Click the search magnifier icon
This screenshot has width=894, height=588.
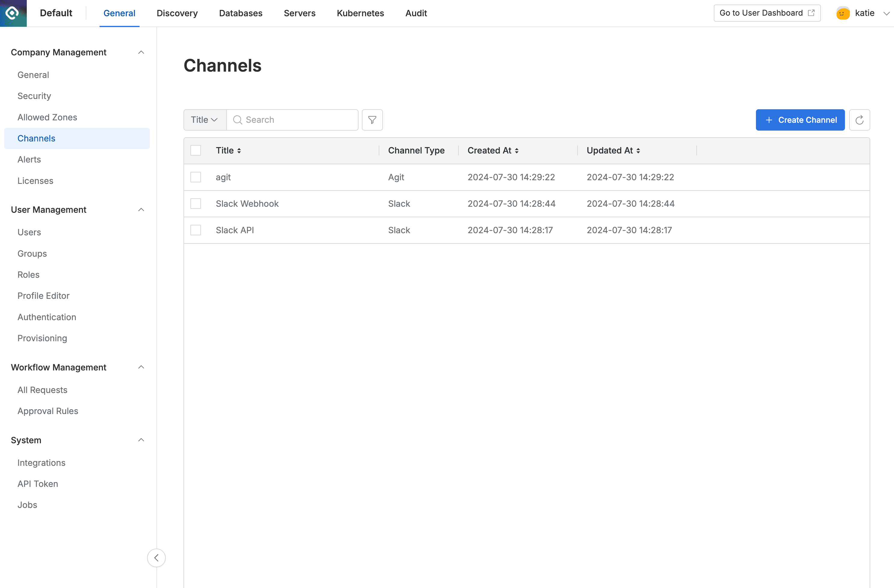pyautogui.click(x=238, y=120)
